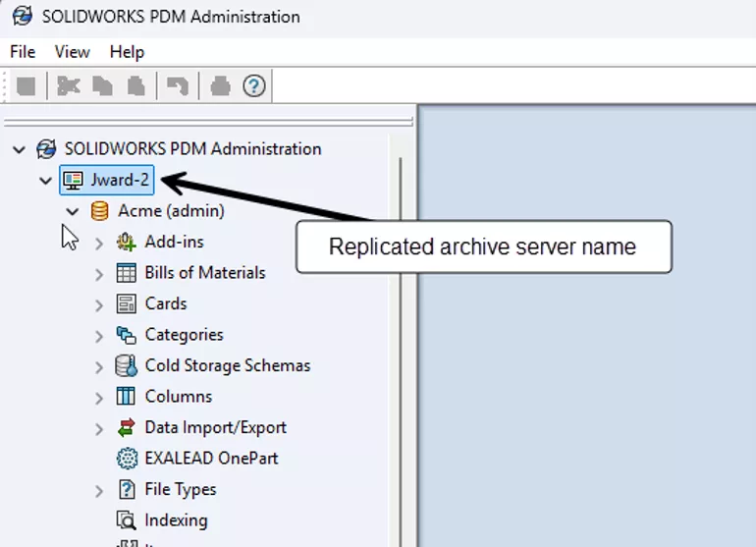Click the Bills of Materials table icon

pyautogui.click(x=127, y=273)
